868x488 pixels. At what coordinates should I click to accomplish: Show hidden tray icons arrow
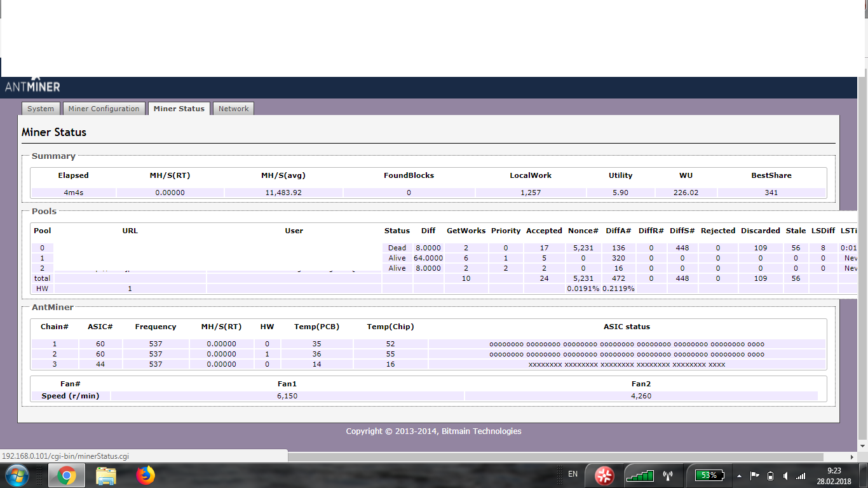click(739, 475)
